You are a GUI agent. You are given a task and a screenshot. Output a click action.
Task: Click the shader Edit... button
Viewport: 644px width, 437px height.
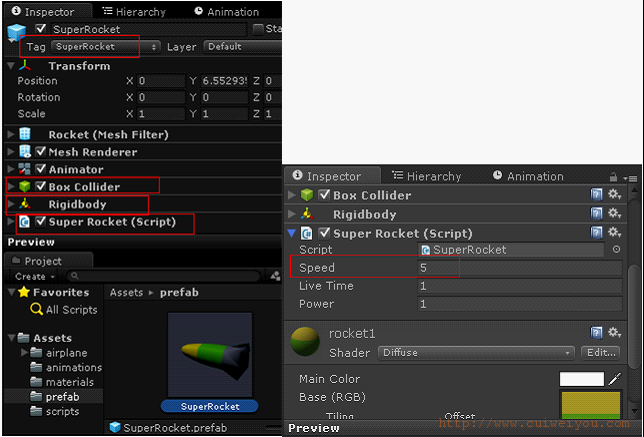[x=600, y=353]
